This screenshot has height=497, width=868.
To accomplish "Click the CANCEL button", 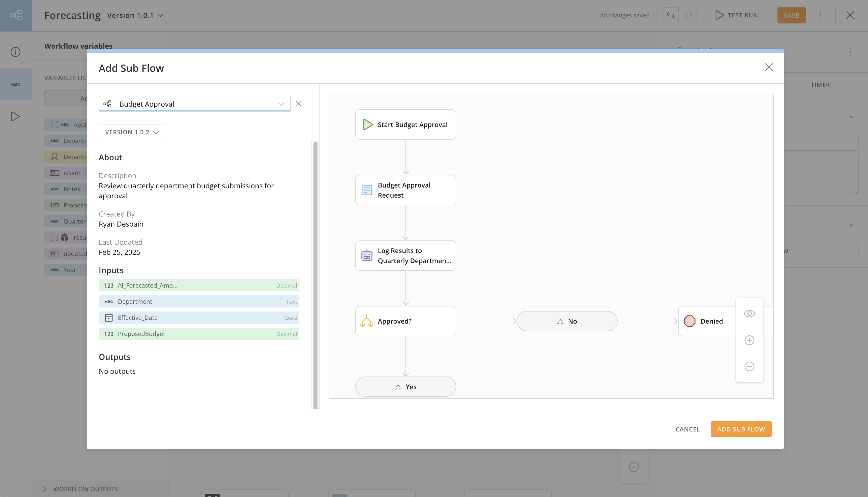I will click(687, 429).
